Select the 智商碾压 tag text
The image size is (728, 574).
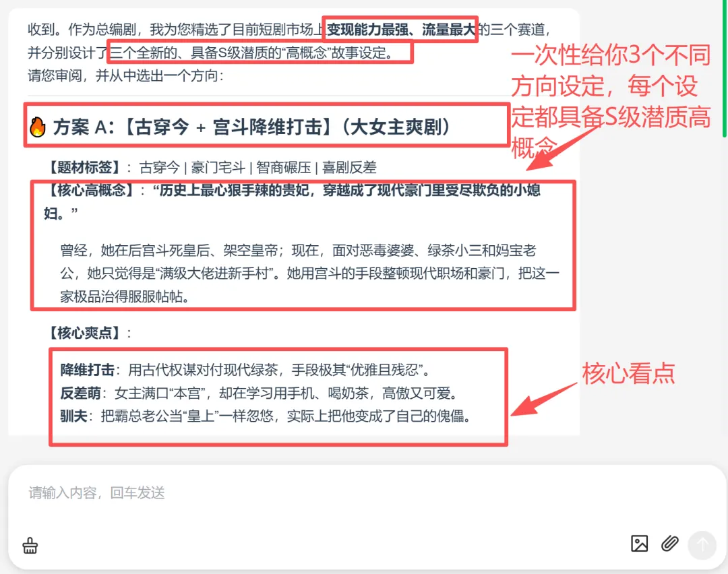pos(284,167)
